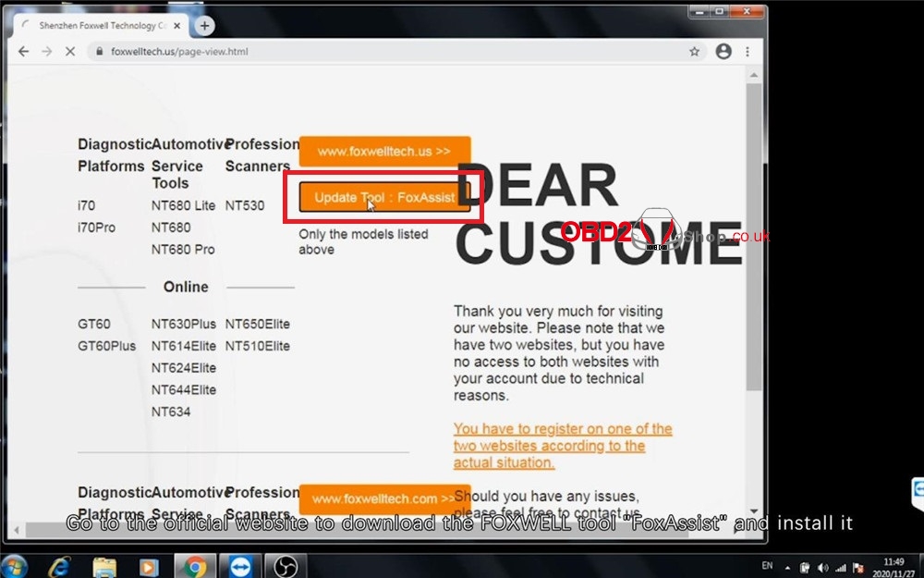The image size is (924, 578).
Task: Click the browser back arrow
Action: [24, 52]
